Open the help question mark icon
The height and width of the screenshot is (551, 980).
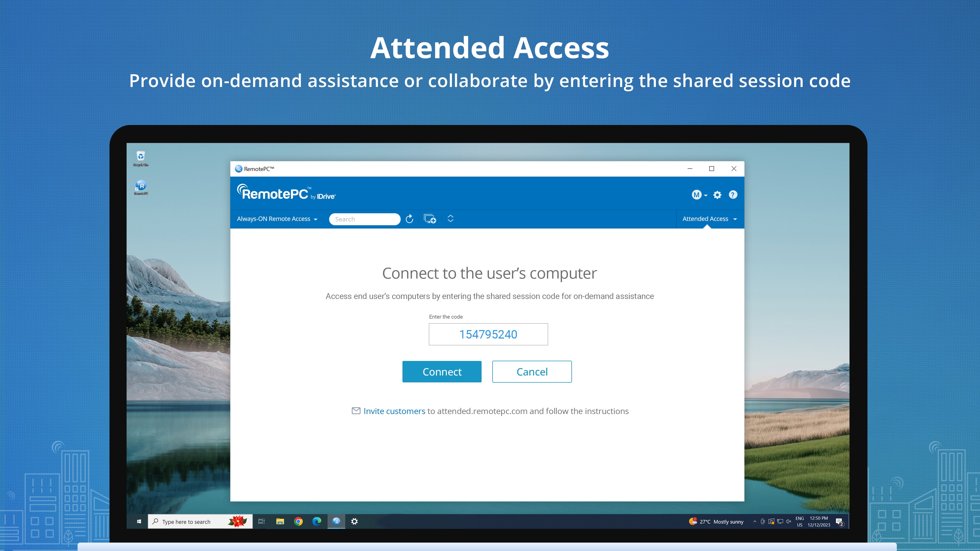(733, 195)
